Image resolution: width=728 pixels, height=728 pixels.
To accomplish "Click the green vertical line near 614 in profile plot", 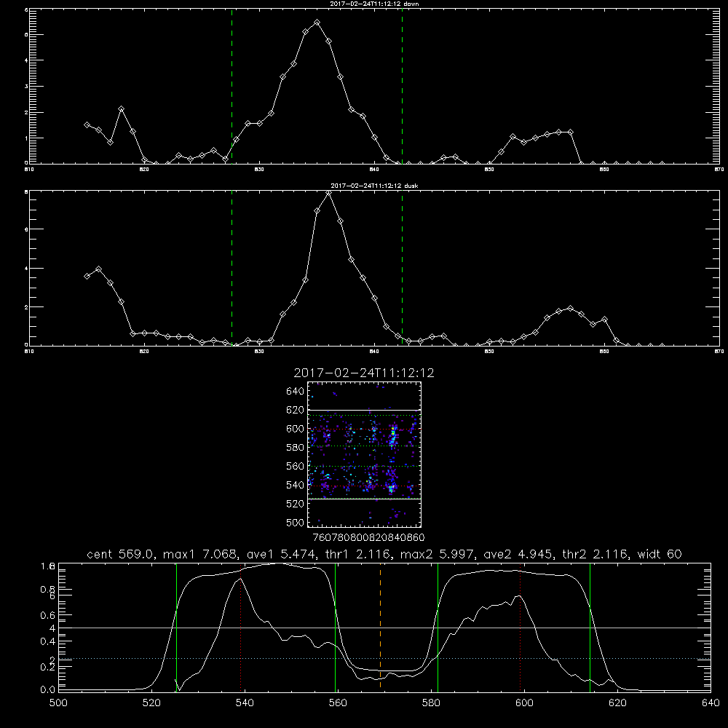I will click(x=590, y=628).
